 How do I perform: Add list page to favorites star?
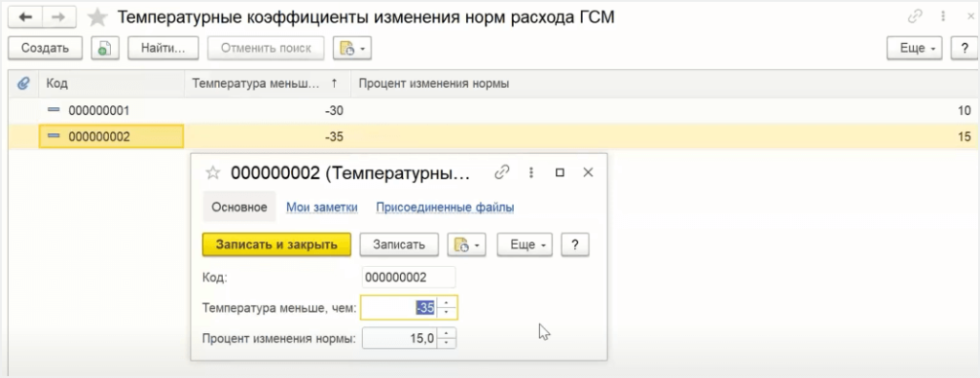[x=97, y=17]
